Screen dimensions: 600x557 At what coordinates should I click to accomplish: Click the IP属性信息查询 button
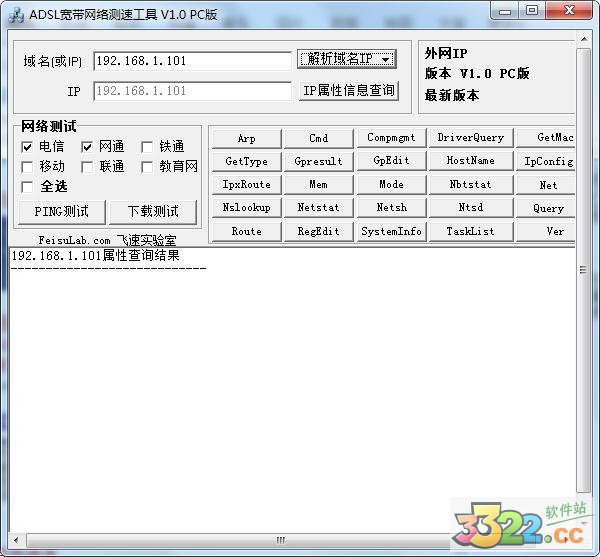[349, 91]
